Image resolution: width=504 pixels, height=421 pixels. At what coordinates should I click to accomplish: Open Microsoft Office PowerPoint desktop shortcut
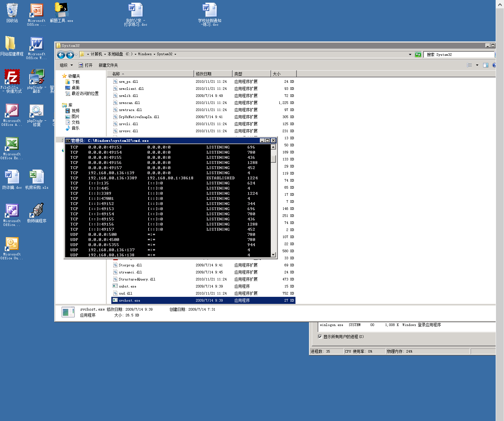click(37, 14)
